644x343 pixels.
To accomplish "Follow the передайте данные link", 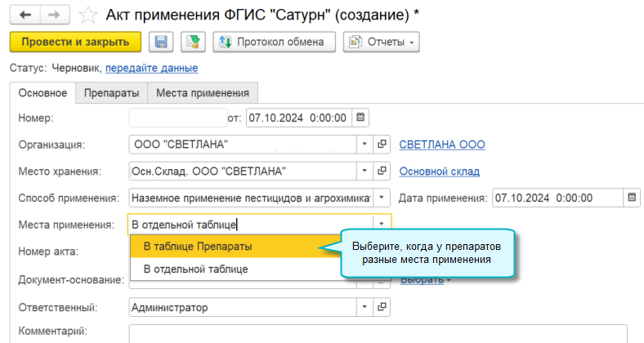I will click(x=150, y=69).
